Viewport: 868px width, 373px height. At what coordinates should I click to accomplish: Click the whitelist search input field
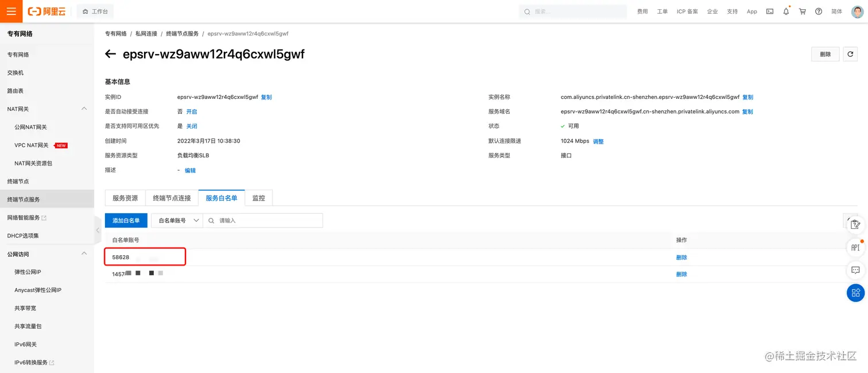pyautogui.click(x=263, y=220)
